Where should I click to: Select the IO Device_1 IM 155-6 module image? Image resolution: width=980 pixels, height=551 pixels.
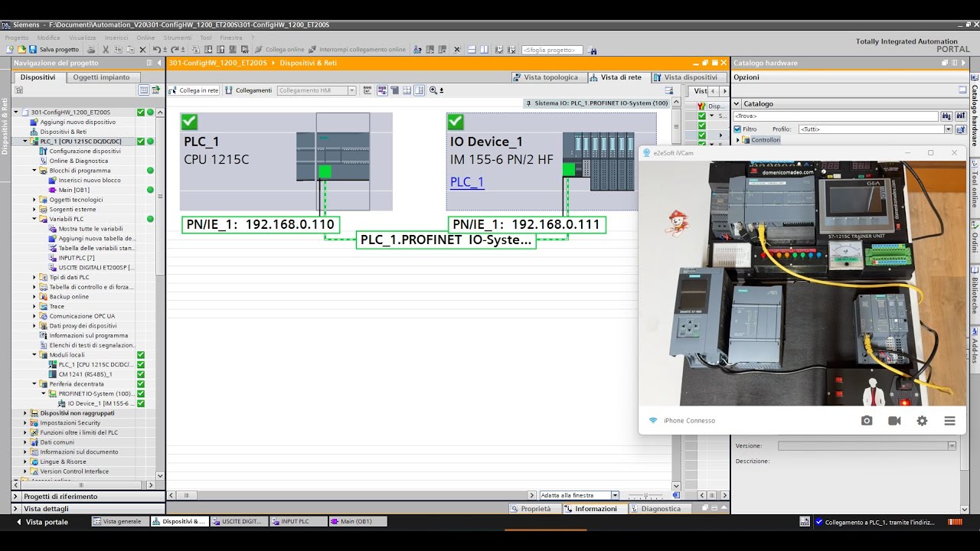(598, 161)
